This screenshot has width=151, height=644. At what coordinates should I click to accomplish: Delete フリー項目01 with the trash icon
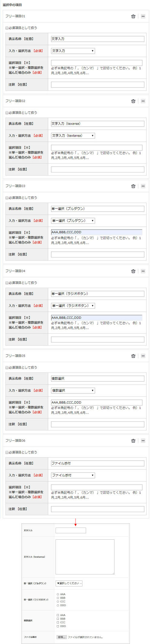point(133,16)
